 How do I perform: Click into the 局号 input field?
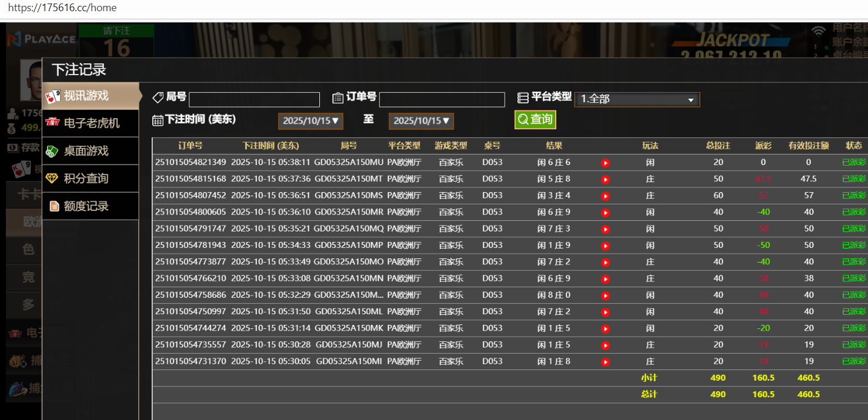254,100
